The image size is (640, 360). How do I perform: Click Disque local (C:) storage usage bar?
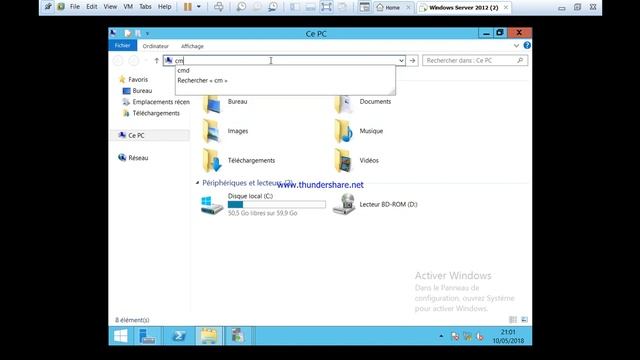[277, 204]
